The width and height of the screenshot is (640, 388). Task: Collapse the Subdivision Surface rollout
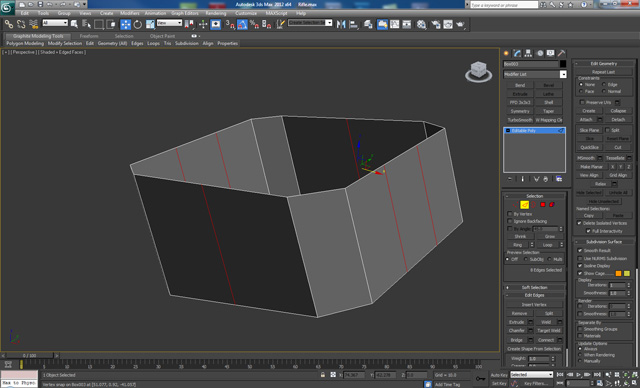(x=604, y=242)
